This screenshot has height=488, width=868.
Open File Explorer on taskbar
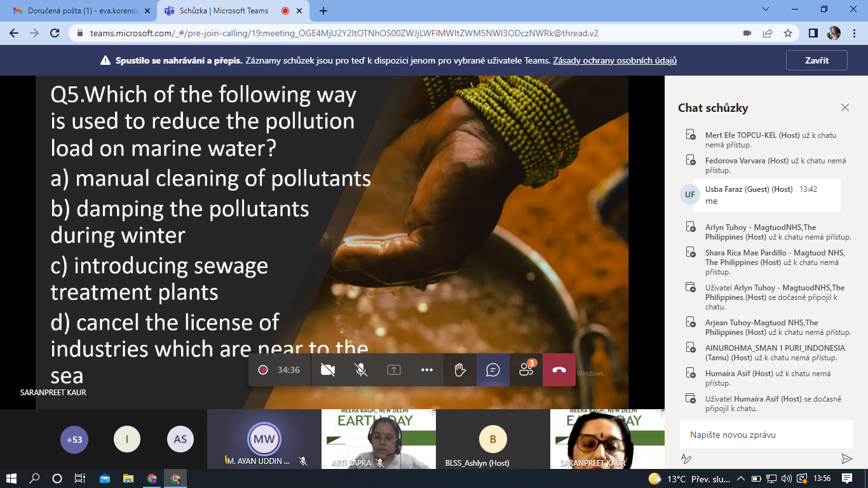[128, 478]
